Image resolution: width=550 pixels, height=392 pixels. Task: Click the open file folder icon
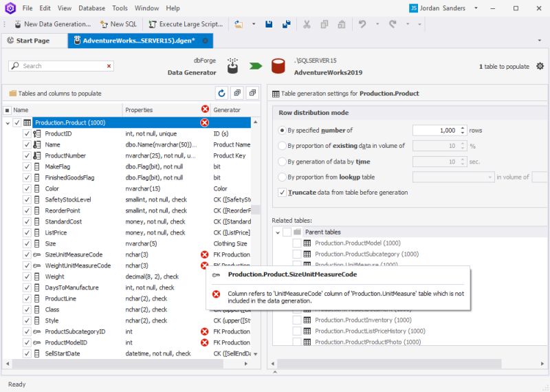(x=239, y=24)
